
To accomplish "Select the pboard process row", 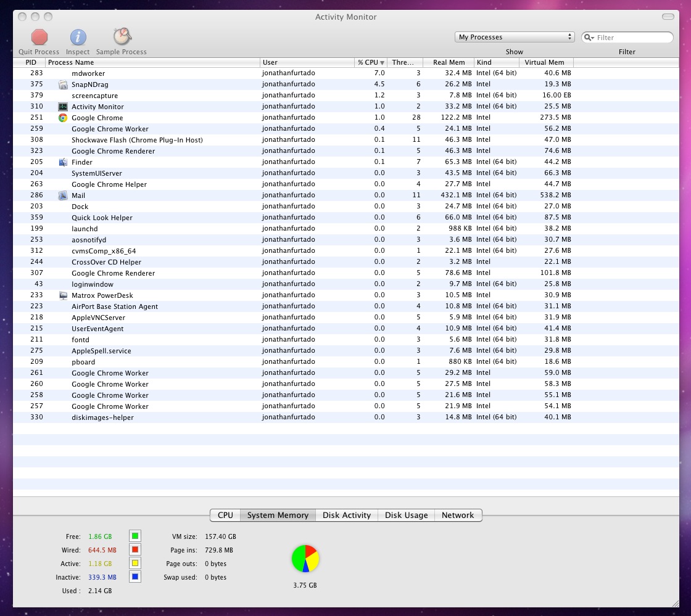I will [x=346, y=362].
